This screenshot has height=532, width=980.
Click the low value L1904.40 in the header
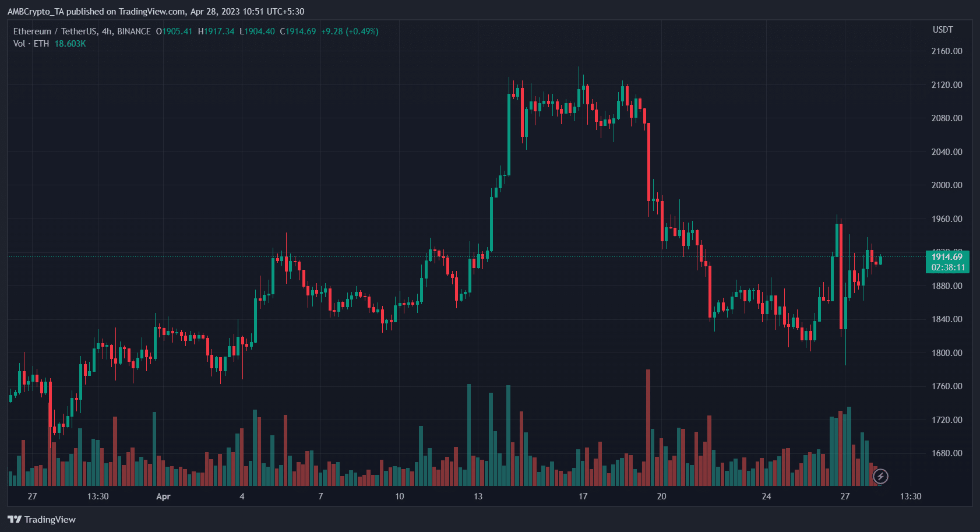pyautogui.click(x=257, y=31)
